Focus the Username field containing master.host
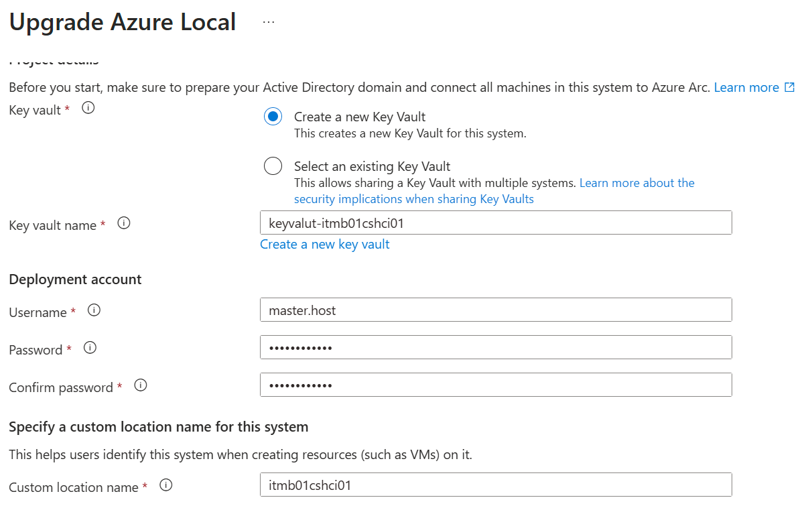 496,310
